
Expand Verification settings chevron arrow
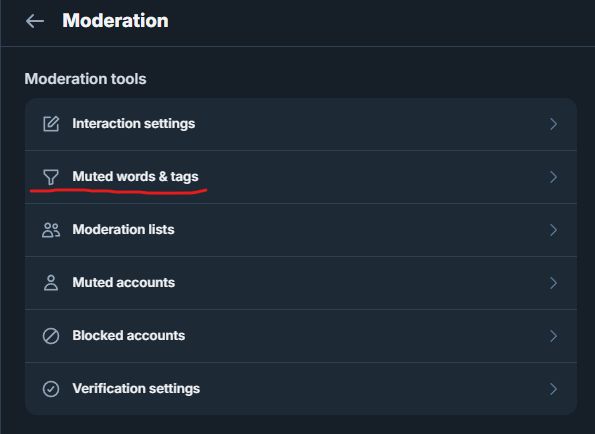tap(553, 389)
